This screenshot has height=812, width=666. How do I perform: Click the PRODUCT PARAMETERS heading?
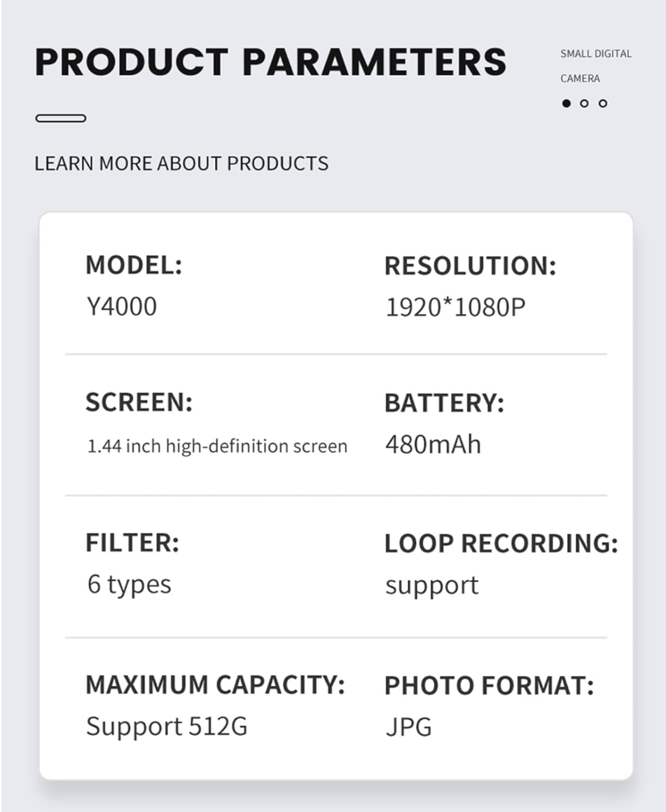click(x=270, y=62)
